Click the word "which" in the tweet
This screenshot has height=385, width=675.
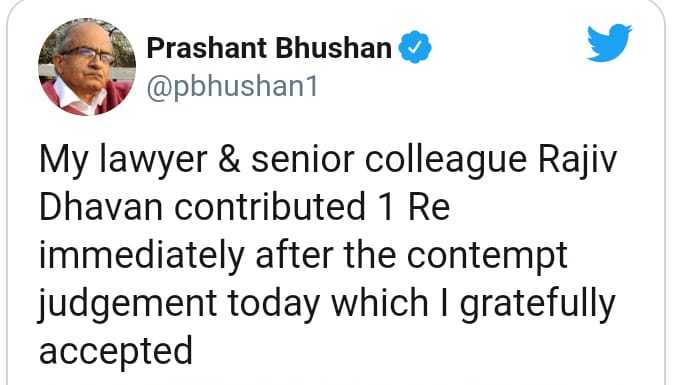click(379, 303)
